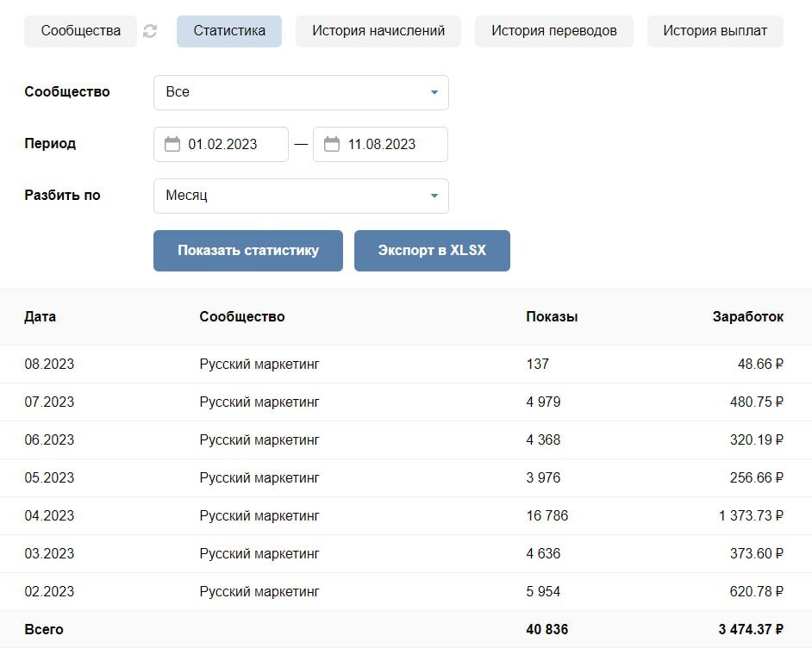Click the impressions value 16 786
The image size is (812, 667).
[547, 516]
